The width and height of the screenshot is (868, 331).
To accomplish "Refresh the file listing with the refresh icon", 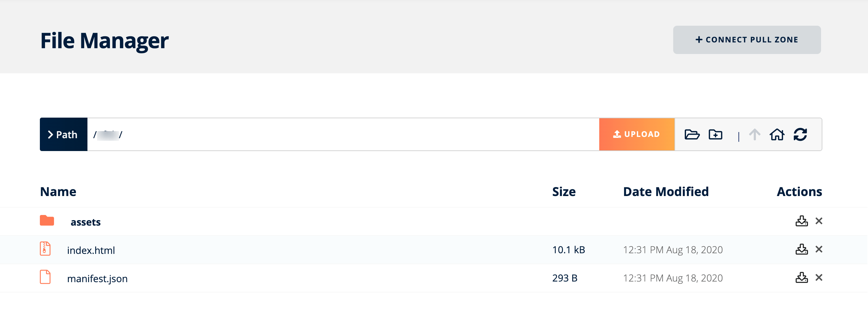I will click(x=800, y=134).
